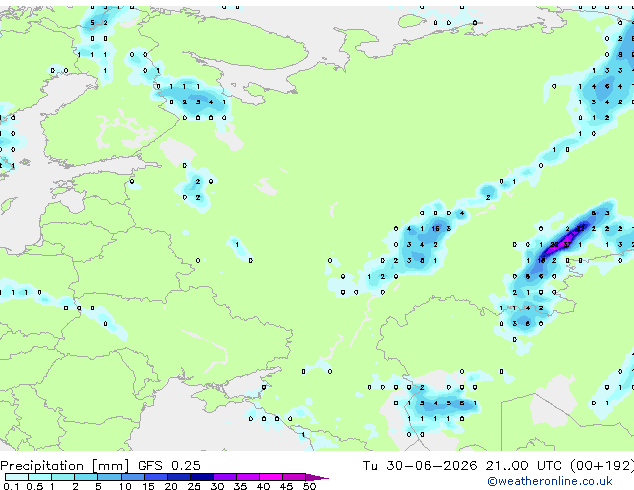Click the legend label '10'
The image size is (634, 490).
[x=125, y=486]
